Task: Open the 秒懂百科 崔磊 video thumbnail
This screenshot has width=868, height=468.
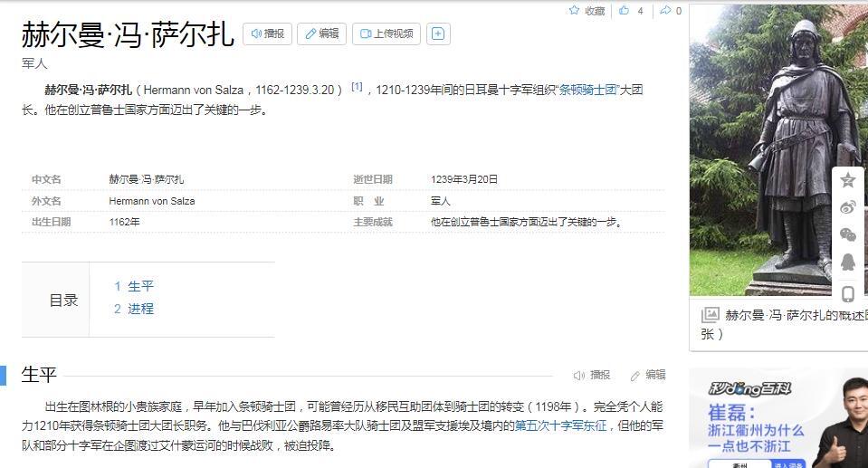Action: (778, 418)
